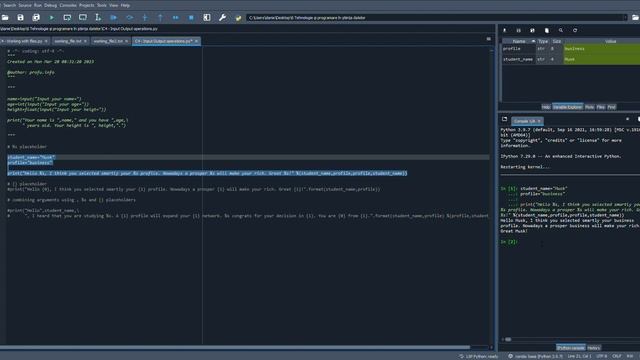Open the Projects menu

(x=87, y=5)
